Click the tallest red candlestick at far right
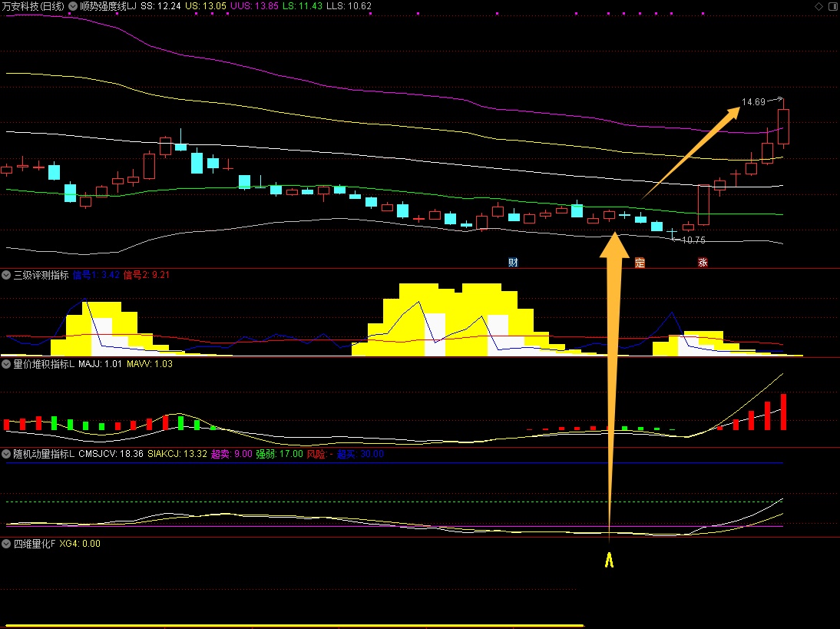Viewport: 840px width, 629px height. coord(783,127)
